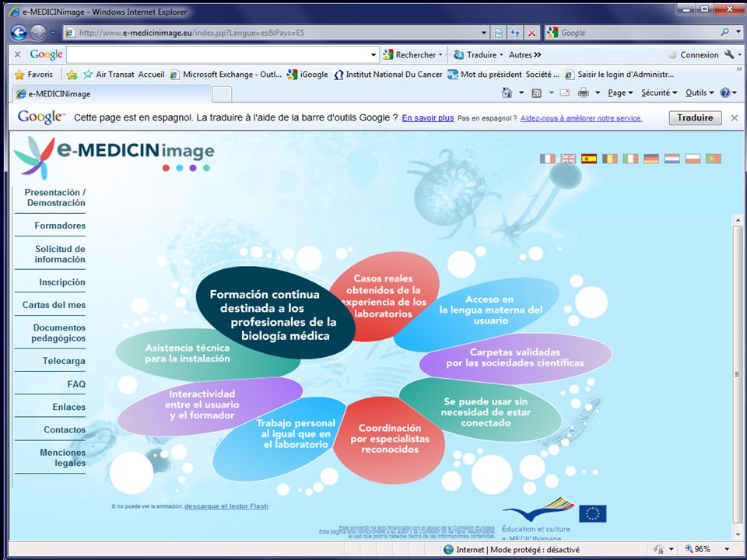Switch language with the Polish flag
The image size is (747, 560).
(693, 159)
